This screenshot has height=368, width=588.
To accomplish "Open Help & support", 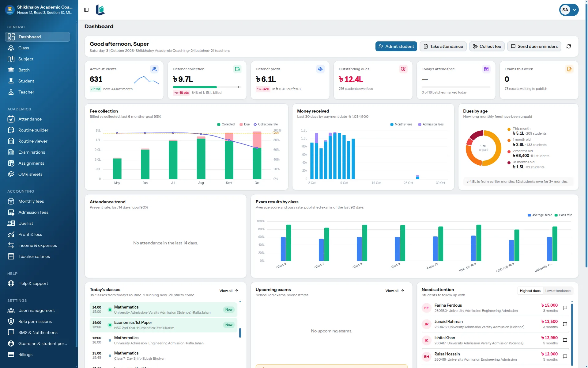I will pos(37,283).
